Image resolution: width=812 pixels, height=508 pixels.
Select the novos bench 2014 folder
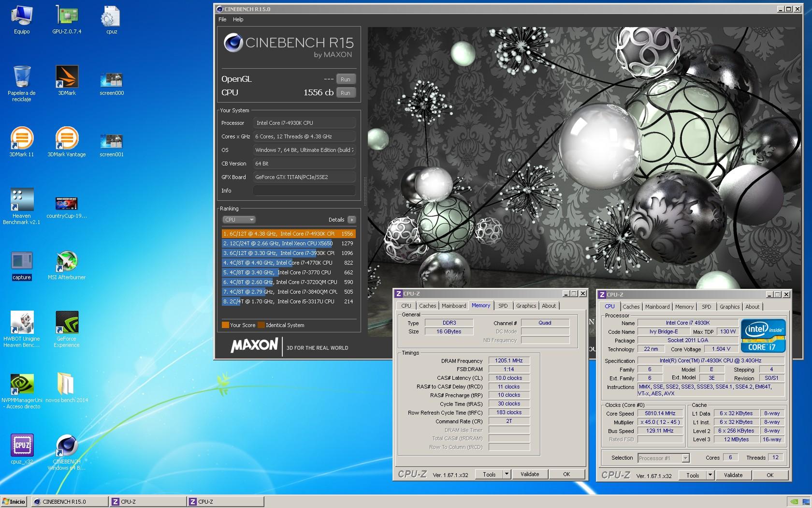click(67, 388)
